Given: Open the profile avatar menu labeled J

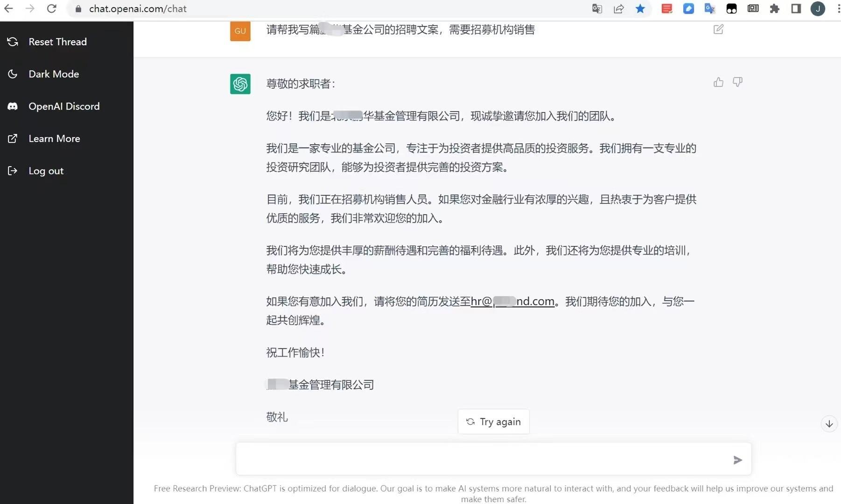Looking at the screenshot, I should click(x=818, y=8).
